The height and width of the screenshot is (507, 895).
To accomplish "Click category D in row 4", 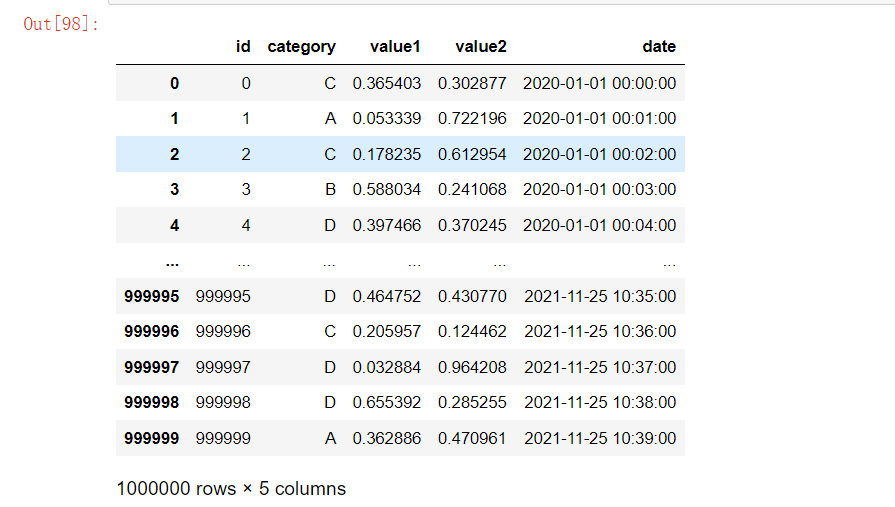I will point(330,225).
